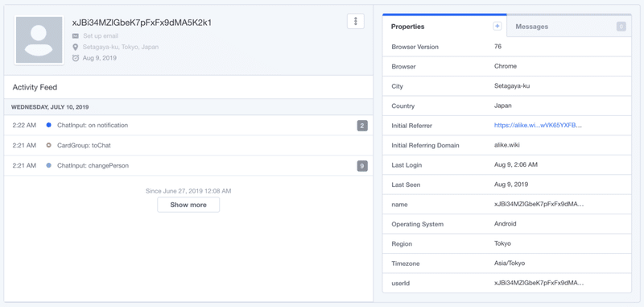Click the ring marker for CardGroup toChat
Viewport: 644px width, 307px height.
(x=49, y=145)
